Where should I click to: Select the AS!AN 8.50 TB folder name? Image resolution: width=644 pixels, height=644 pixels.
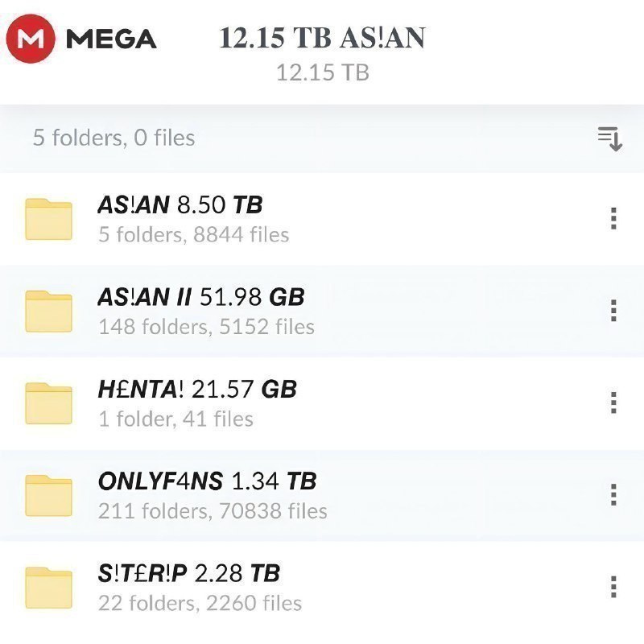pyautogui.click(x=180, y=204)
